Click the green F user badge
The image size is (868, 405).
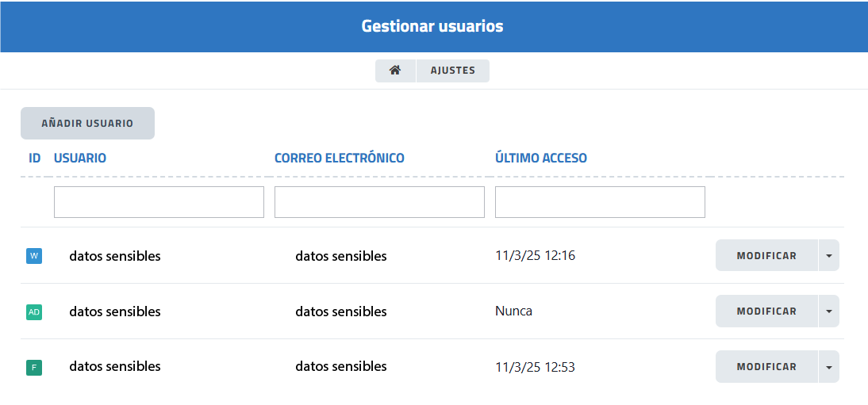coord(34,368)
